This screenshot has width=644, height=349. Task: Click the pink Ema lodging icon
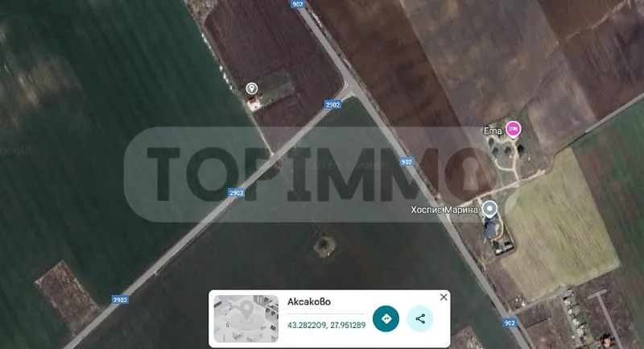click(x=513, y=129)
